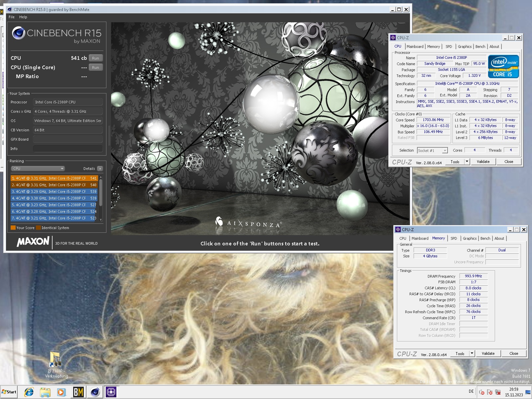Switch to BenchMate taskbar icon
Screen dimensions: 532x399
coord(78,392)
